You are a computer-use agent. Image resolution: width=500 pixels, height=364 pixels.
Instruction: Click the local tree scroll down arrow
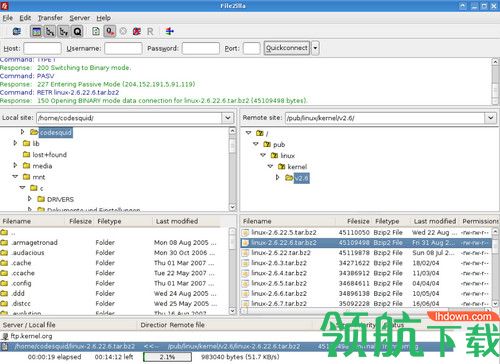click(x=232, y=207)
